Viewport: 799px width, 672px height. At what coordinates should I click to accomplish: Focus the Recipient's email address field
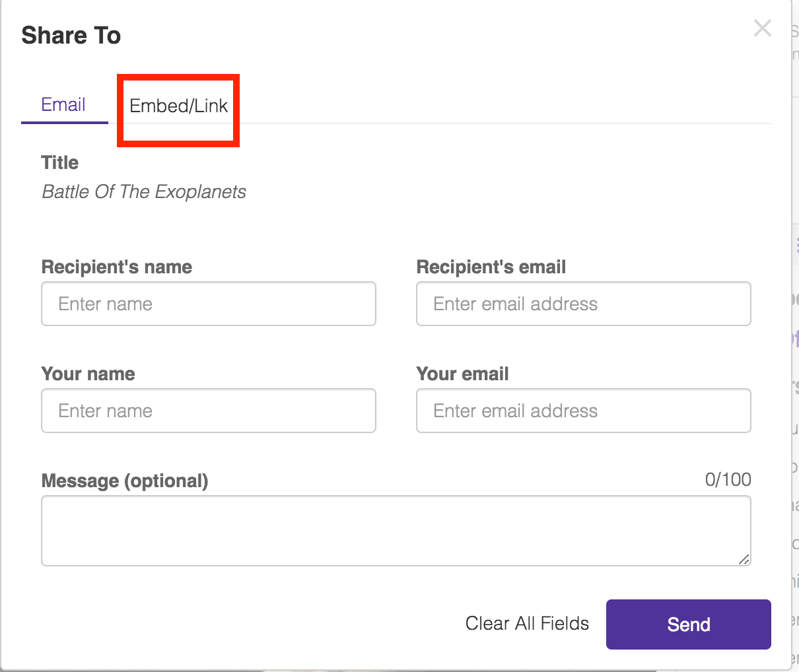(583, 304)
